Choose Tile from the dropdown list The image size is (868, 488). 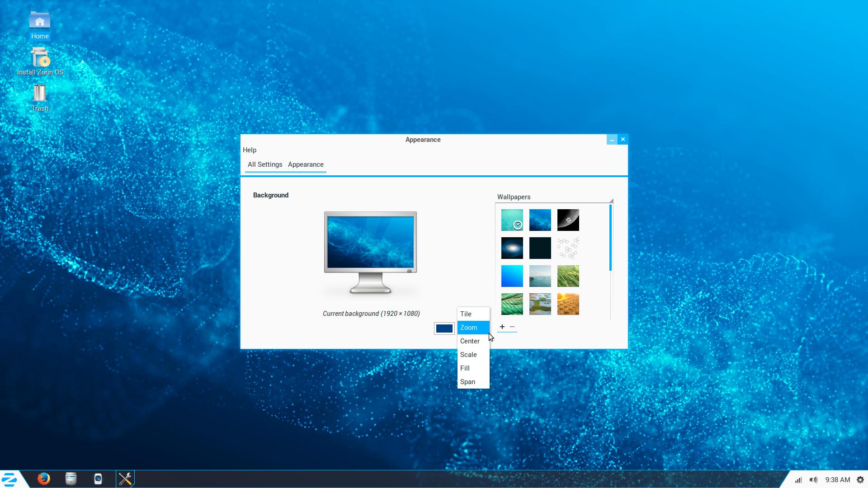[466, 314]
